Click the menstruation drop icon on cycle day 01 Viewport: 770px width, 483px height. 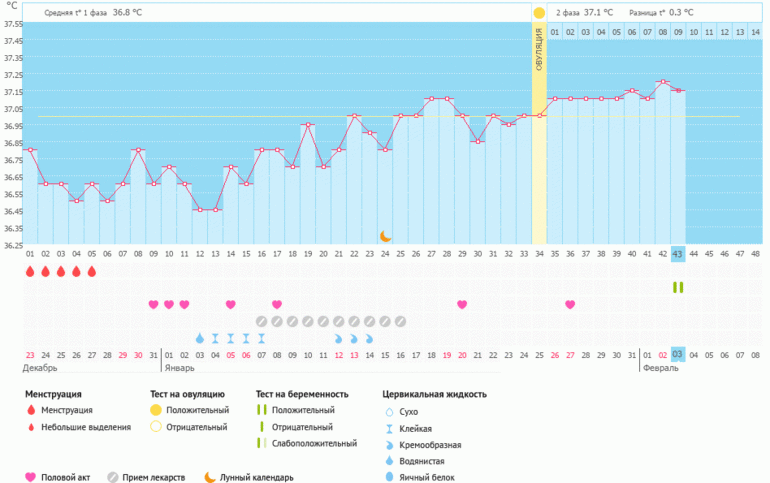[30, 271]
